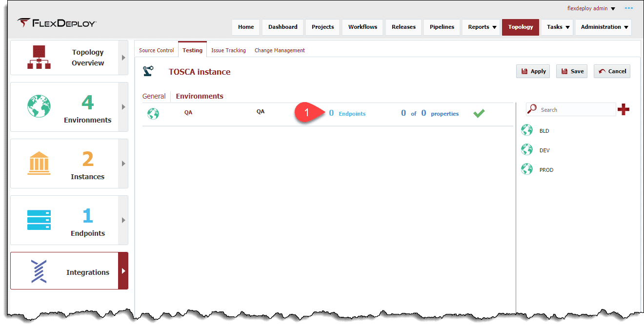Open the Pipelines menu item
Viewport: 644px width, 331px height.
click(442, 27)
